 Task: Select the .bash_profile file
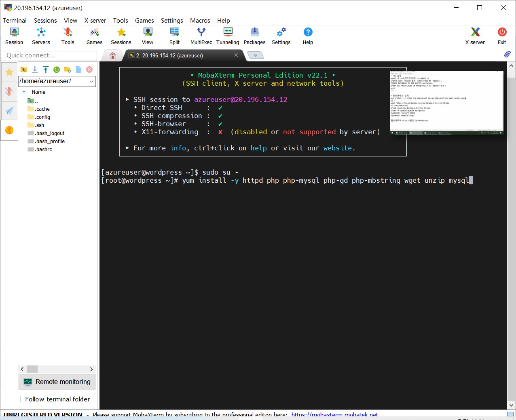pyautogui.click(x=46, y=141)
